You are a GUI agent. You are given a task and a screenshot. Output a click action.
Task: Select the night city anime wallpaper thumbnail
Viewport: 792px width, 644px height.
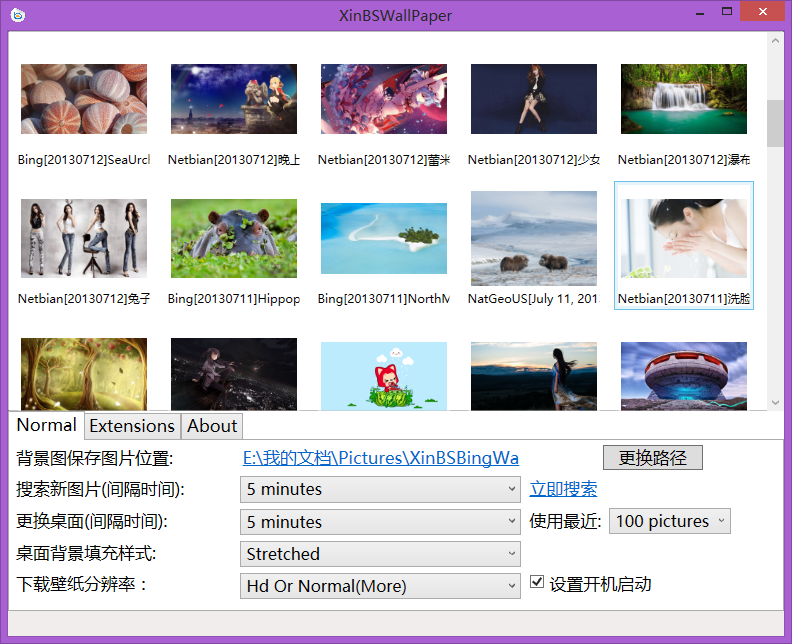click(234, 99)
